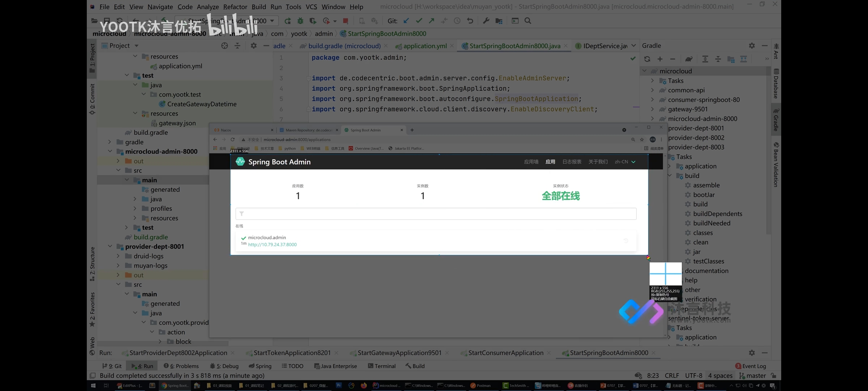Click Link Gradle project plus icon
868x391 pixels.
click(660, 59)
